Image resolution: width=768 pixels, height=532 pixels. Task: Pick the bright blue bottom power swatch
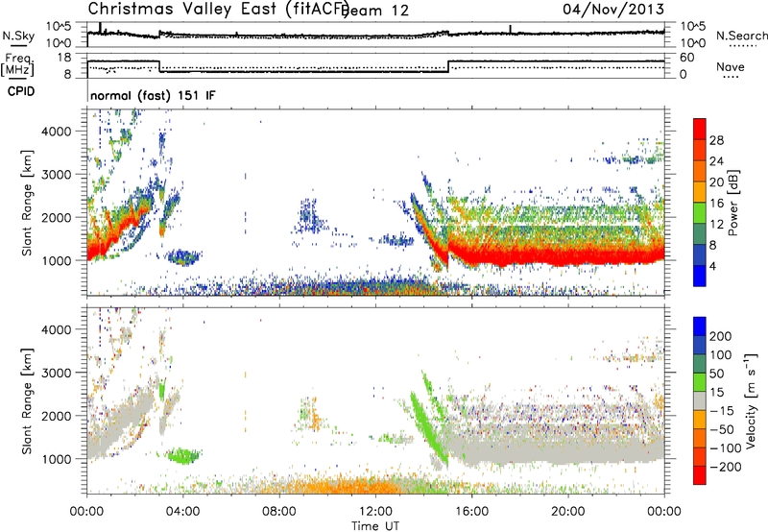700,277
